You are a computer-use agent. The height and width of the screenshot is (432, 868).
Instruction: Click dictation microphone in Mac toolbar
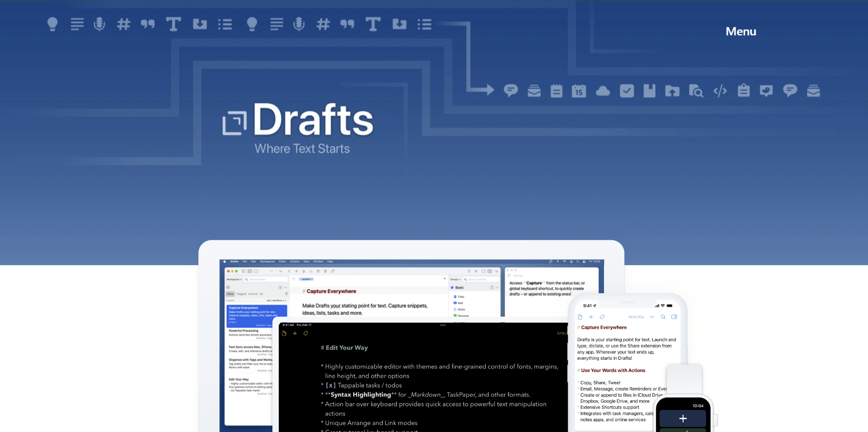coord(304,271)
